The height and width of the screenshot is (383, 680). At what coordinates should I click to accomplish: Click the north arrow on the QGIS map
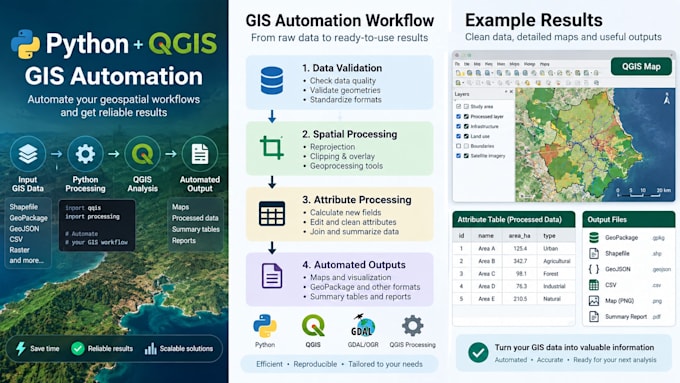coord(667,98)
